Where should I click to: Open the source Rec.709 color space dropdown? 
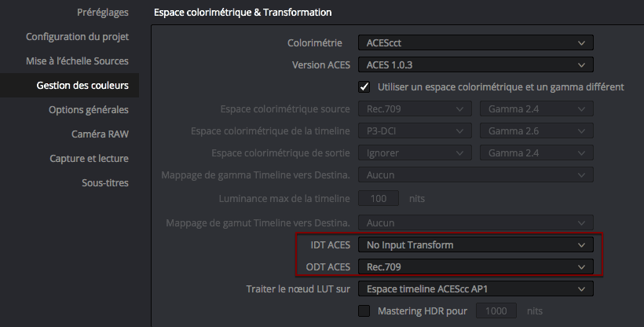click(415, 108)
